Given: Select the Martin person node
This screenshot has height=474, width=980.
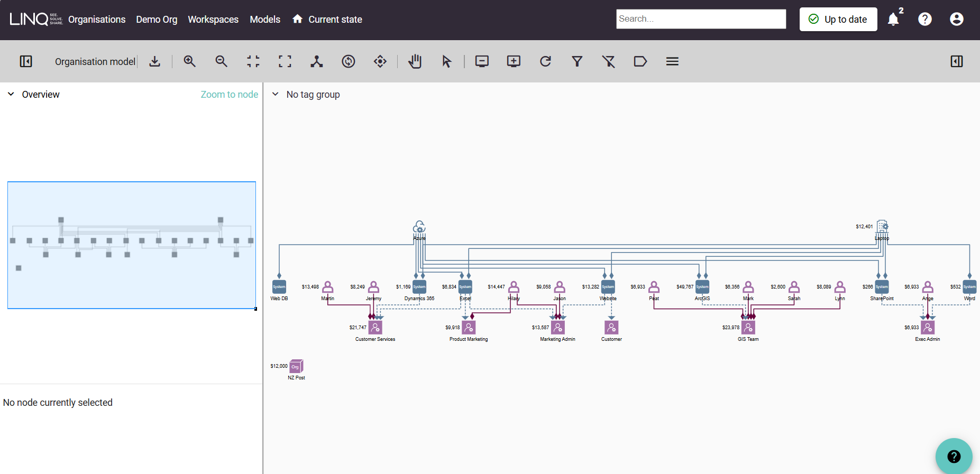Looking at the screenshot, I should click(328, 287).
